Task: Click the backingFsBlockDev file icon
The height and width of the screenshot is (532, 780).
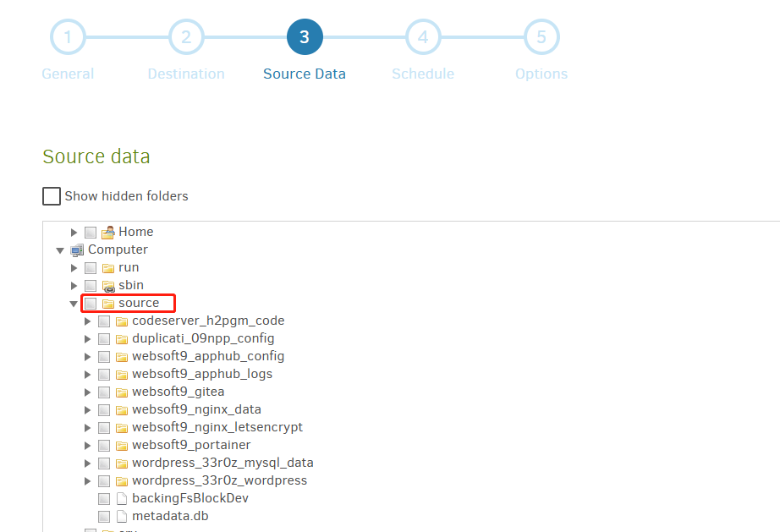Action: [x=122, y=498]
